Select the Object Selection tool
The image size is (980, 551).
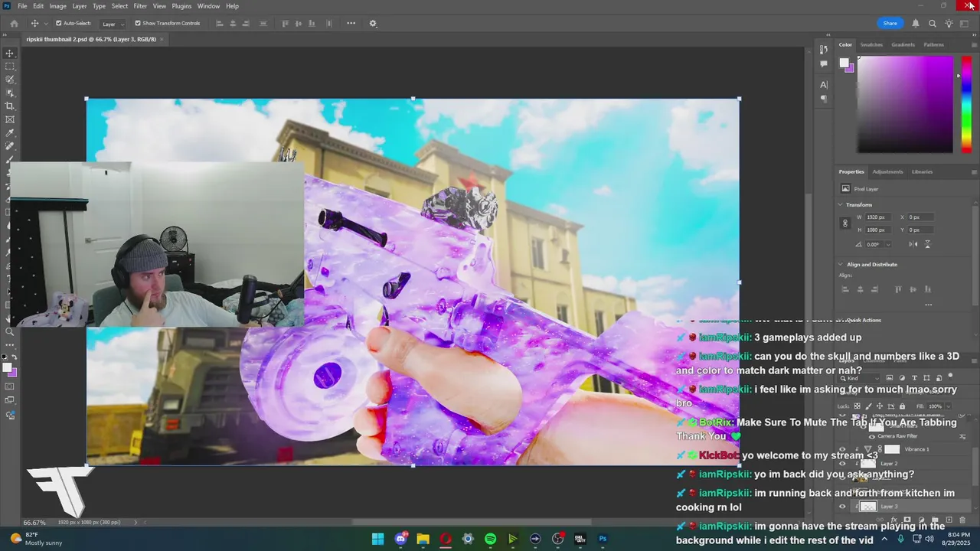(10, 93)
